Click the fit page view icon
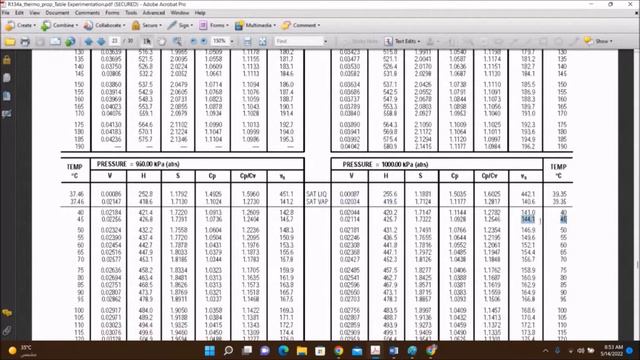The width and height of the screenshot is (640, 360). pyautogui.click(x=262, y=41)
